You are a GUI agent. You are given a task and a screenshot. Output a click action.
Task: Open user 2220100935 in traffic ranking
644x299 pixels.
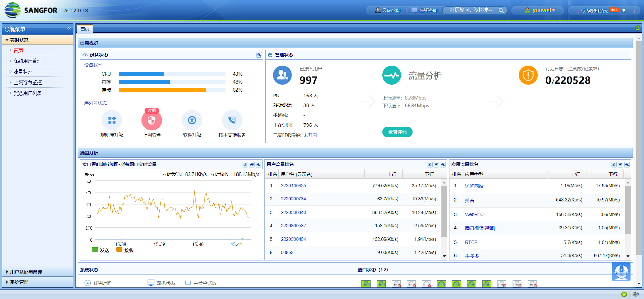click(293, 186)
